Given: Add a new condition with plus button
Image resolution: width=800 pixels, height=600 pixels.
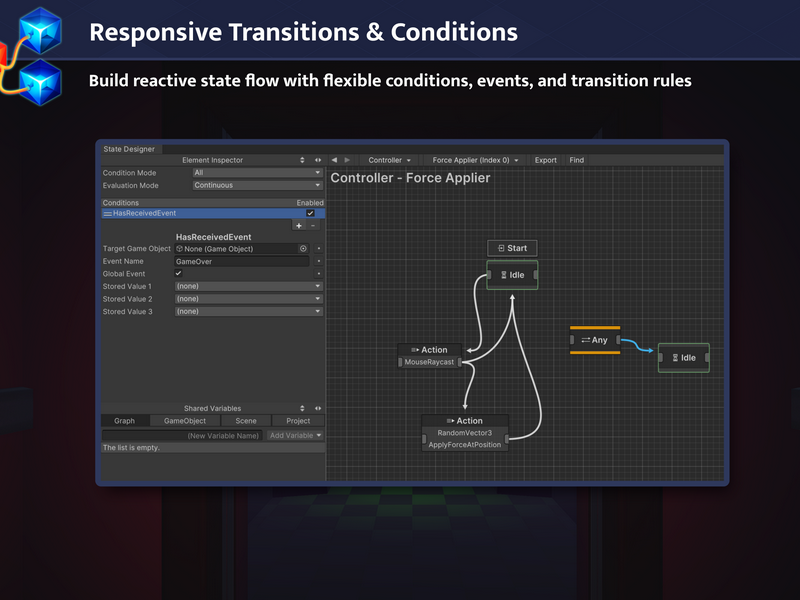Looking at the screenshot, I should click(298, 226).
